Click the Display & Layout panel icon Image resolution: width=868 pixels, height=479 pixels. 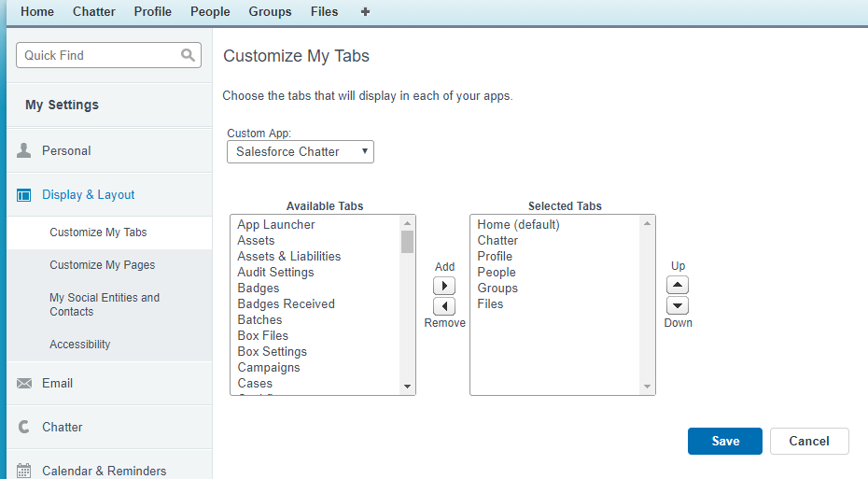pyautogui.click(x=24, y=195)
